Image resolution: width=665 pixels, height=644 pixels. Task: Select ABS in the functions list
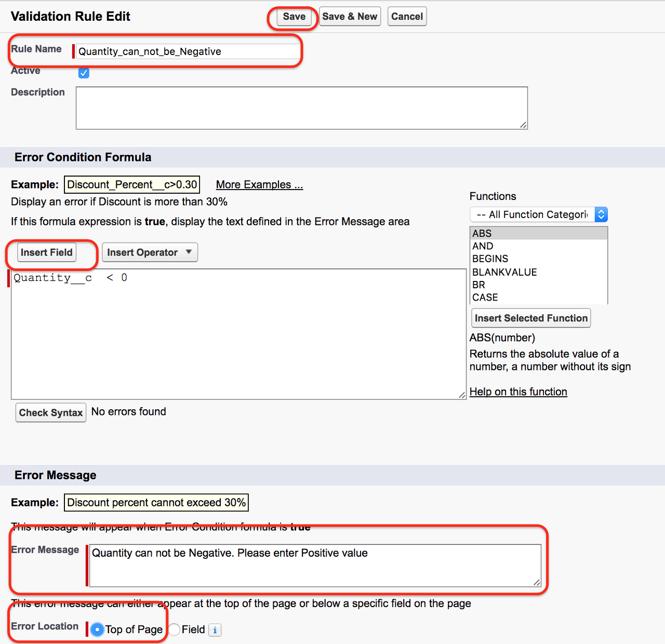click(538, 233)
